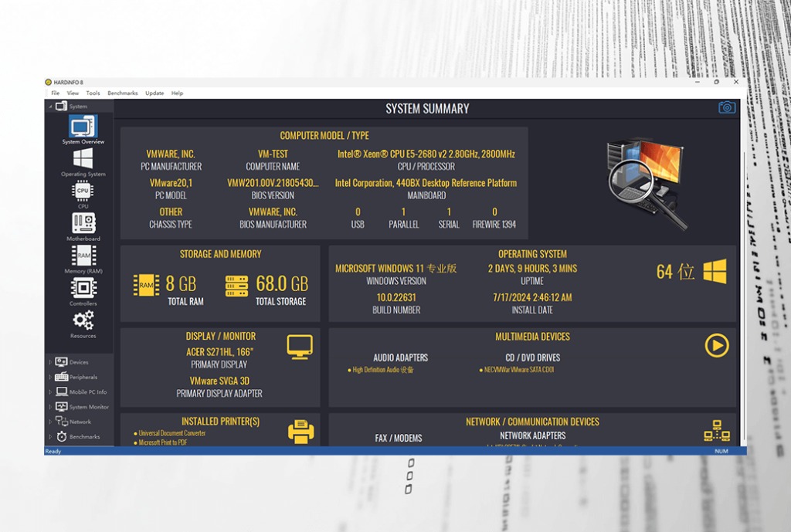Click the OTHER chassis type value

(x=171, y=212)
